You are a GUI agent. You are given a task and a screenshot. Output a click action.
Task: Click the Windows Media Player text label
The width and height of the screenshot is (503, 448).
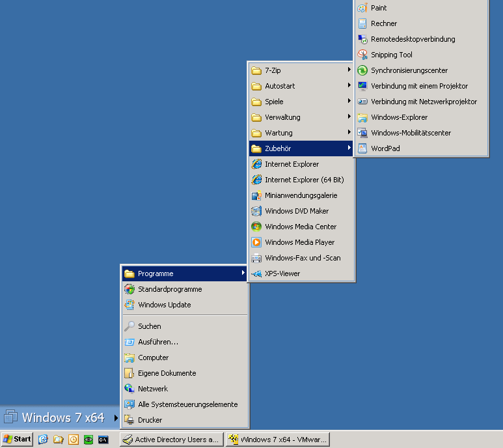tap(299, 242)
